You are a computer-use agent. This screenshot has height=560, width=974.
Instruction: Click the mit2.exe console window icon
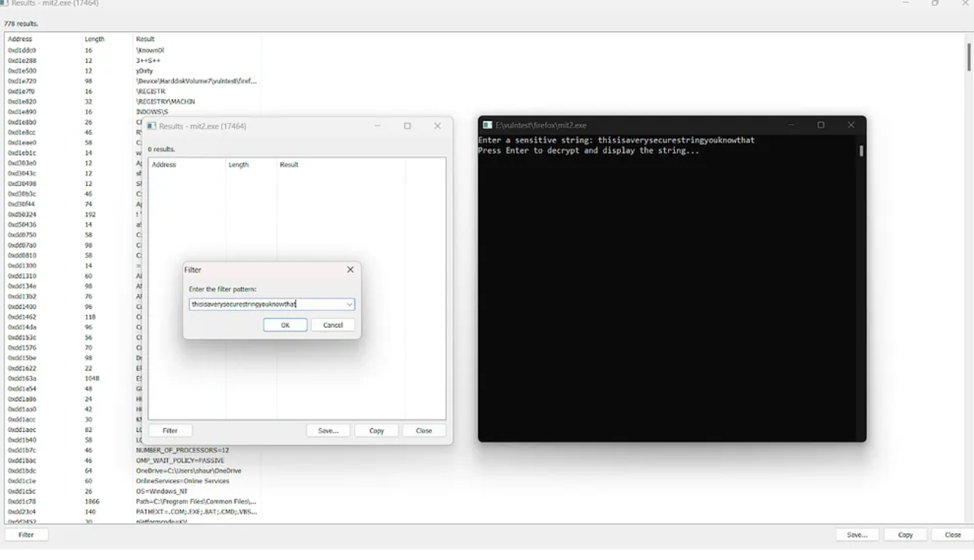pos(488,125)
